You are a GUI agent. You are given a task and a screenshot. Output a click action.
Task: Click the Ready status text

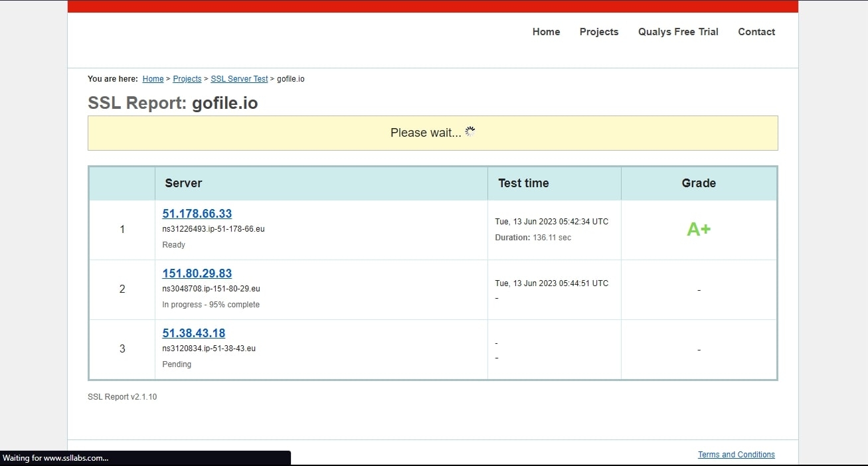point(174,245)
